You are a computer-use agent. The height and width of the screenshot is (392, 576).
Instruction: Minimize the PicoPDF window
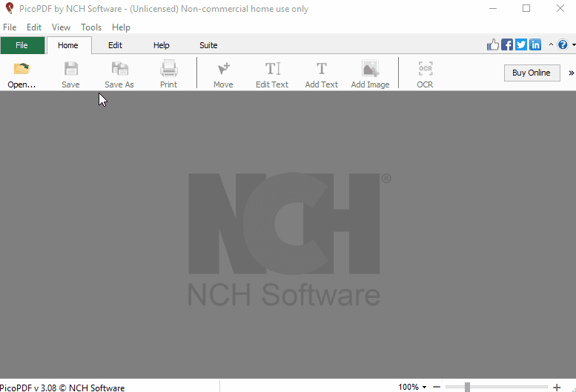(x=493, y=8)
